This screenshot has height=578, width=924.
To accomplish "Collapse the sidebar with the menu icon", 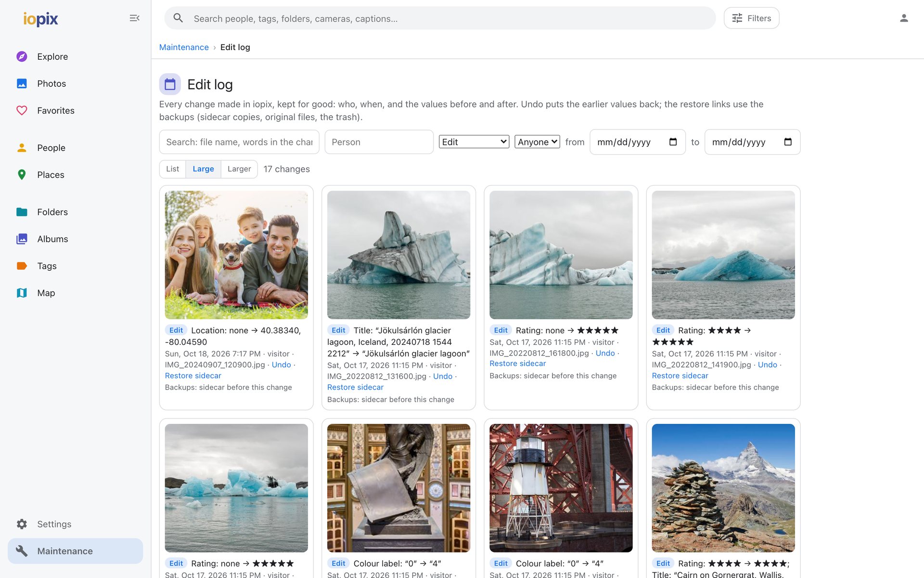I will point(134,18).
